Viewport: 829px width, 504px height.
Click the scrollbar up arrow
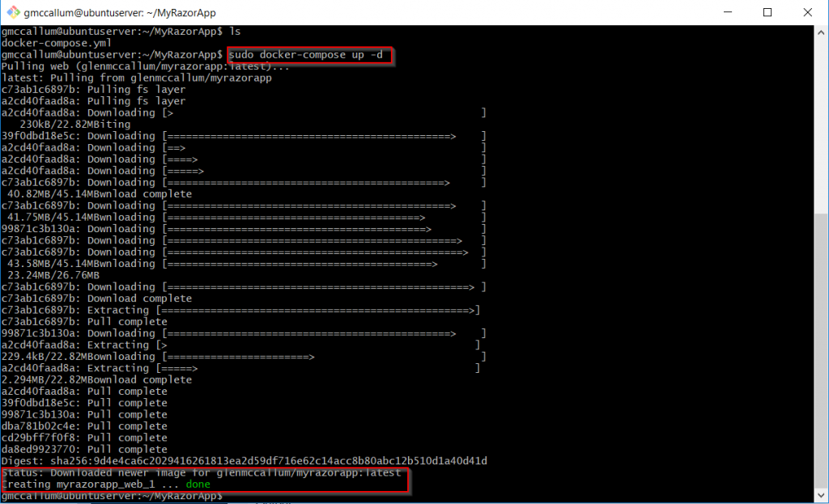pos(821,32)
